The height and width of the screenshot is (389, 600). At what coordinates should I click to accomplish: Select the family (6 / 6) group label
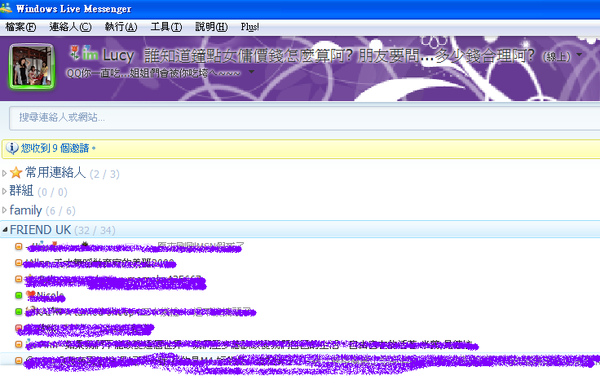coord(42,210)
